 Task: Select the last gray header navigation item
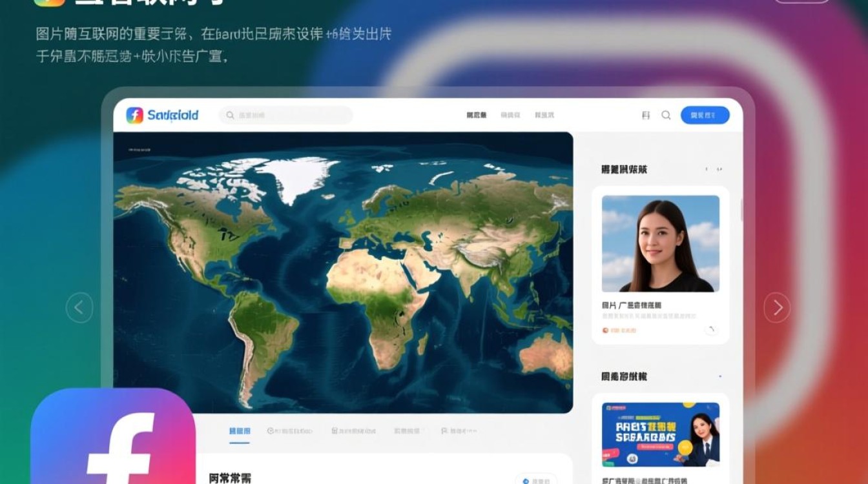point(544,116)
